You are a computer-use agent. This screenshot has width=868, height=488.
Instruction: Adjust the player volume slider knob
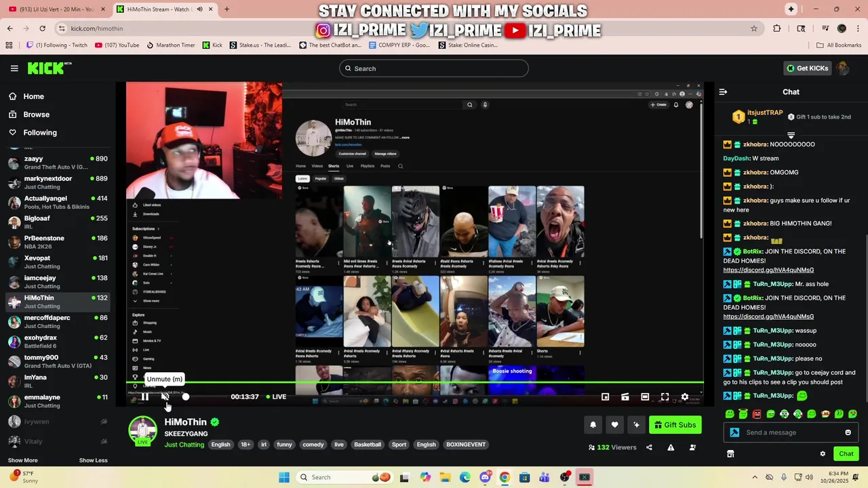coord(185,396)
